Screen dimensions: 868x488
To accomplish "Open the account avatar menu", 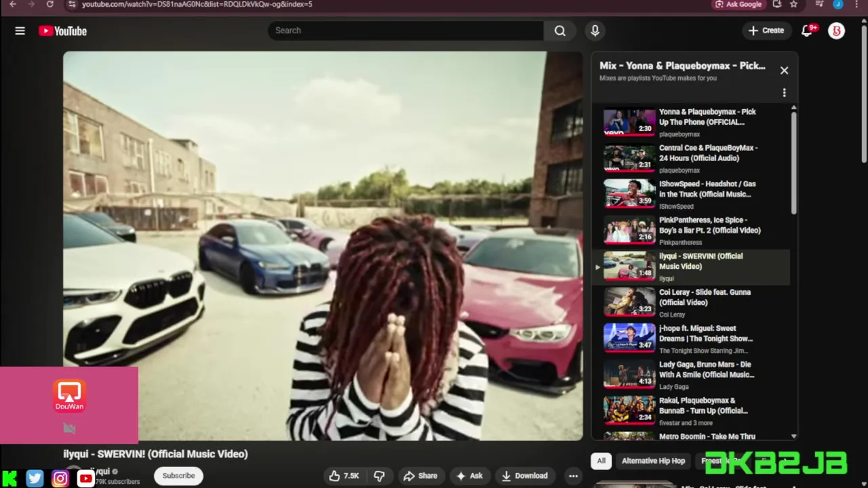I will point(836,30).
